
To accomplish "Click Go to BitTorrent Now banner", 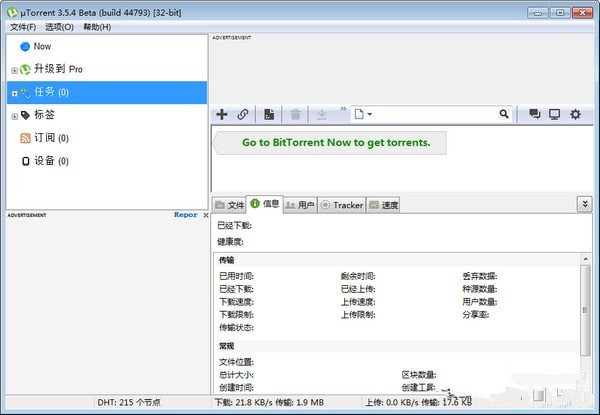I will click(330, 143).
